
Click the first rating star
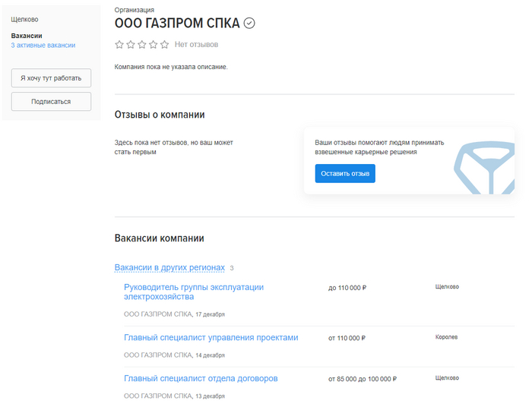pyautogui.click(x=119, y=45)
